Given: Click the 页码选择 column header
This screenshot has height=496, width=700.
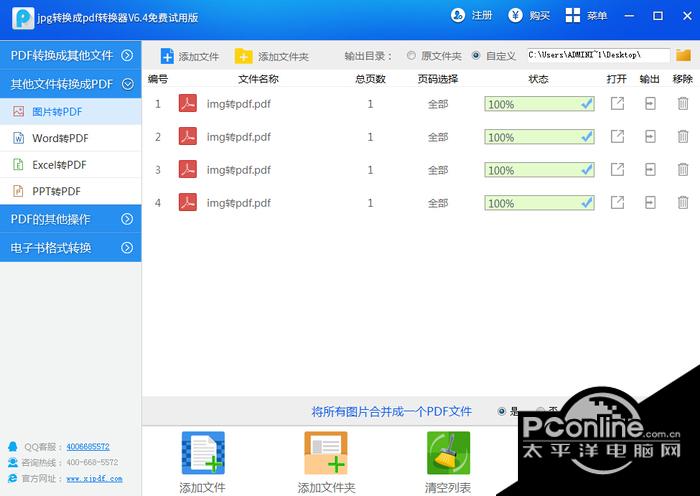Looking at the screenshot, I should pyautogui.click(x=438, y=79).
